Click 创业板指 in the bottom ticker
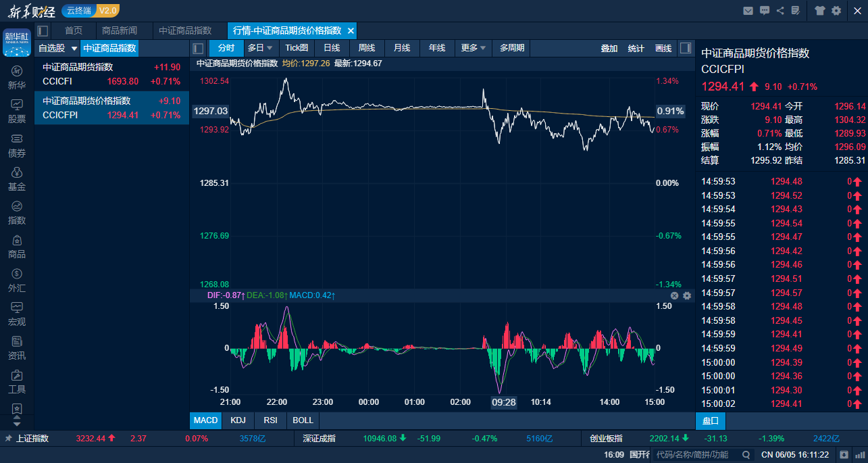868x463 pixels. pyautogui.click(x=606, y=438)
